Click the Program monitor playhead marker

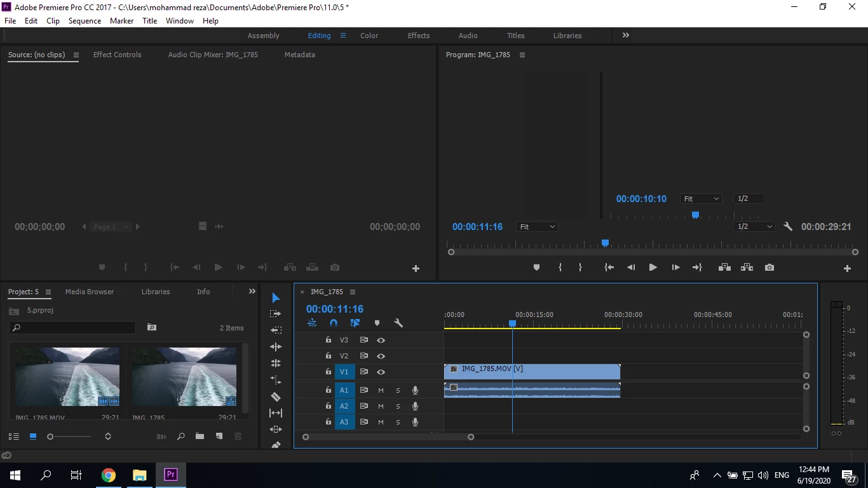(x=606, y=243)
